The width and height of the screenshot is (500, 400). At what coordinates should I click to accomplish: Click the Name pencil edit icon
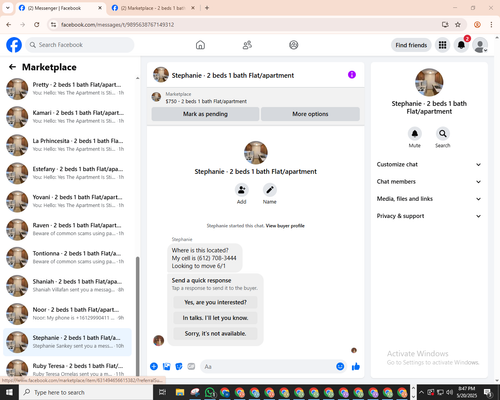[270, 190]
